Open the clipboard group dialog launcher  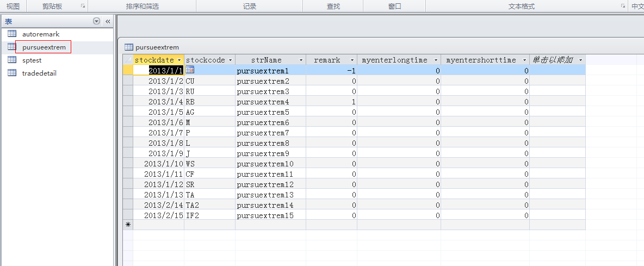(83, 6)
